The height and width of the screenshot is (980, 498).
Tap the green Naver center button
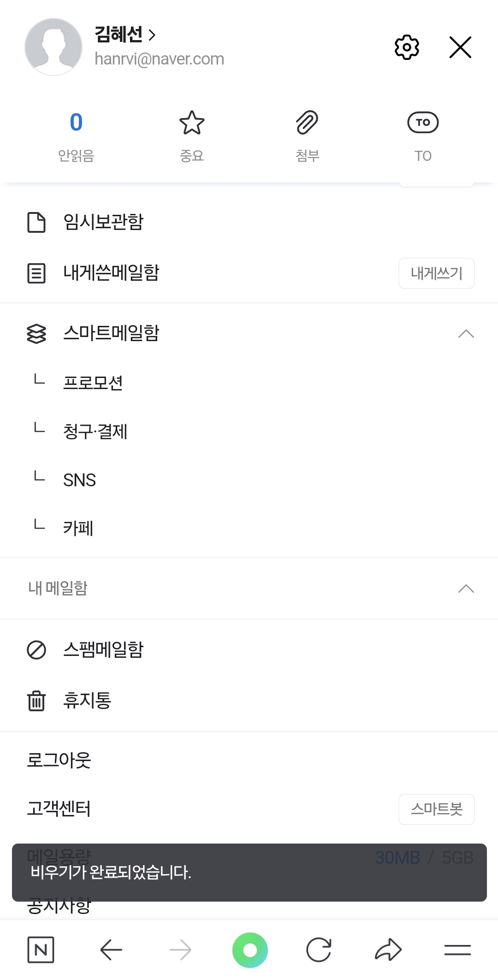click(250, 950)
